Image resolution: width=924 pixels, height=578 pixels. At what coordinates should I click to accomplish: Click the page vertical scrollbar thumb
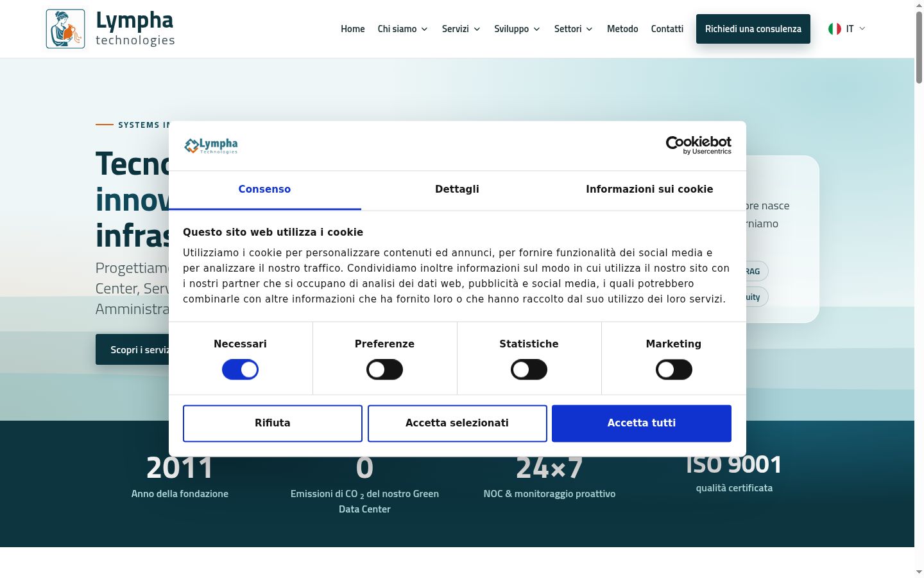pyautogui.click(x=919, y=46)
